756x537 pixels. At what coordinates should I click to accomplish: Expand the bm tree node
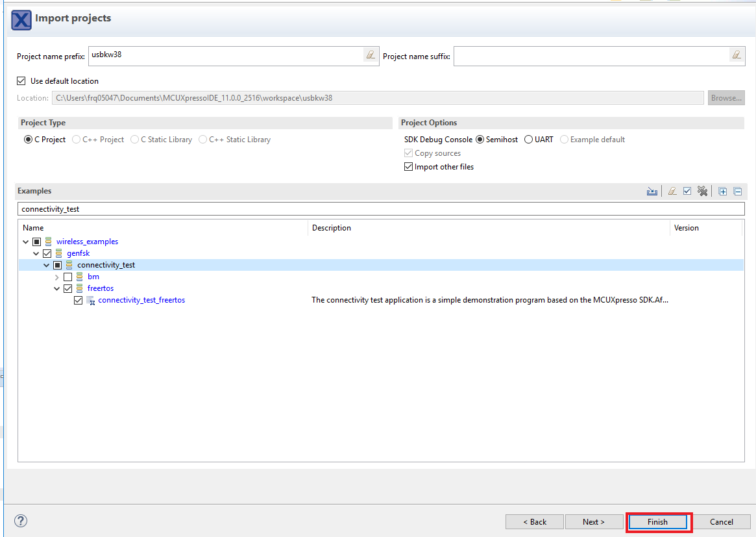[x=57, y=277]
